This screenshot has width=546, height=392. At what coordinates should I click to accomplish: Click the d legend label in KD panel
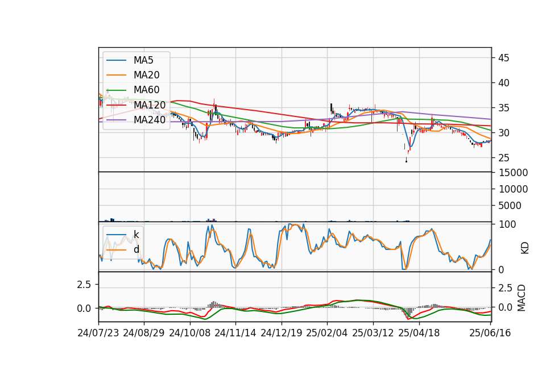(136, 249)
